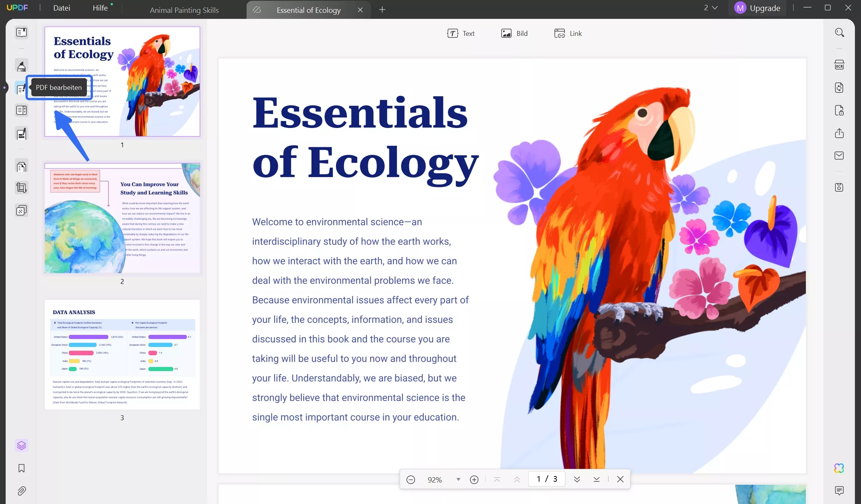
Task: Toggle the bookmark panel icon
Action: 22,468
